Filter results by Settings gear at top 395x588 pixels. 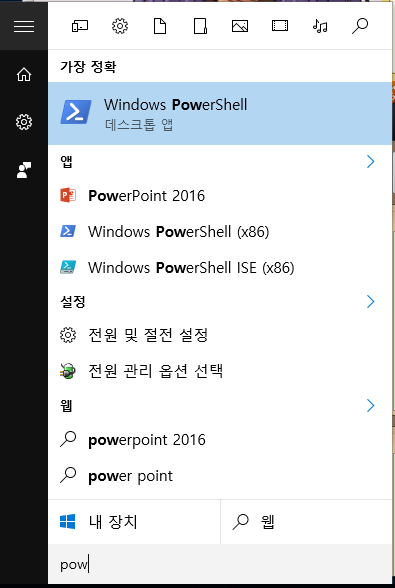coord(120,26)
